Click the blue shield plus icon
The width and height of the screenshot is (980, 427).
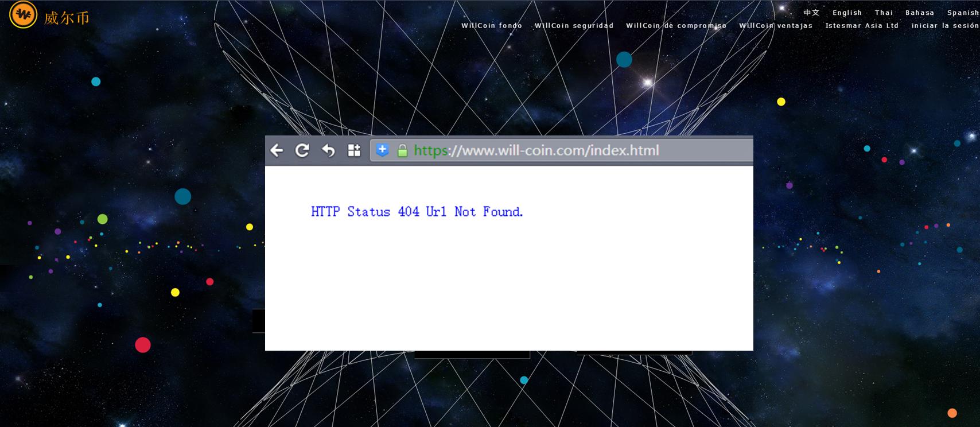pyautogui.click(x=382, y=150)
